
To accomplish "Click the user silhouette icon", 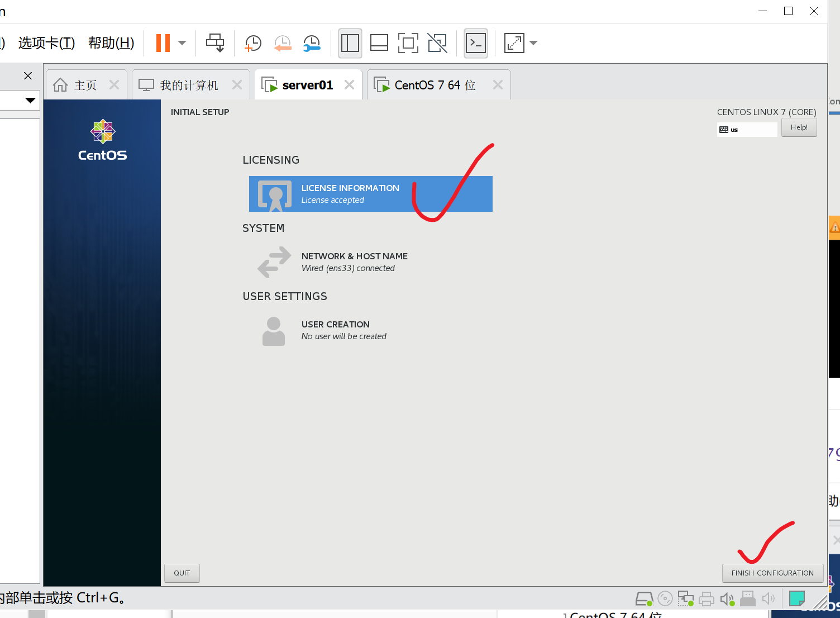I will click(274, 331).
